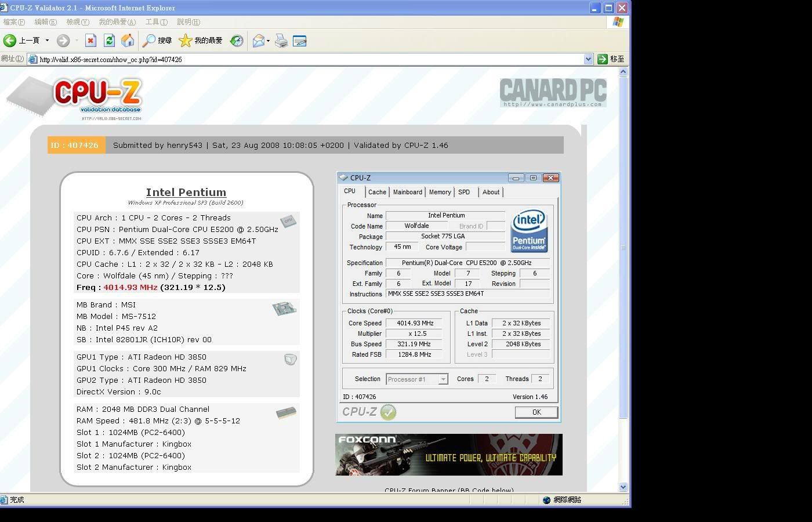Open the Processor #1 selection dropdown
This screenshot has height=522, width=812.
pos(417,379)
